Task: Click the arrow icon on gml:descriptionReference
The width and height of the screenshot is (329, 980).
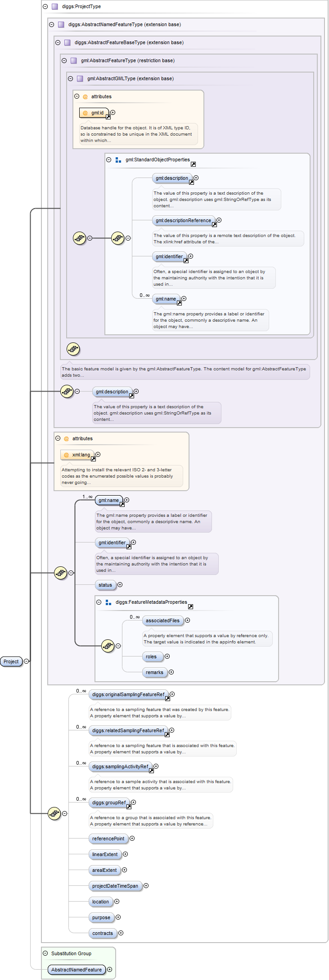Action: [x=214, y=225]
